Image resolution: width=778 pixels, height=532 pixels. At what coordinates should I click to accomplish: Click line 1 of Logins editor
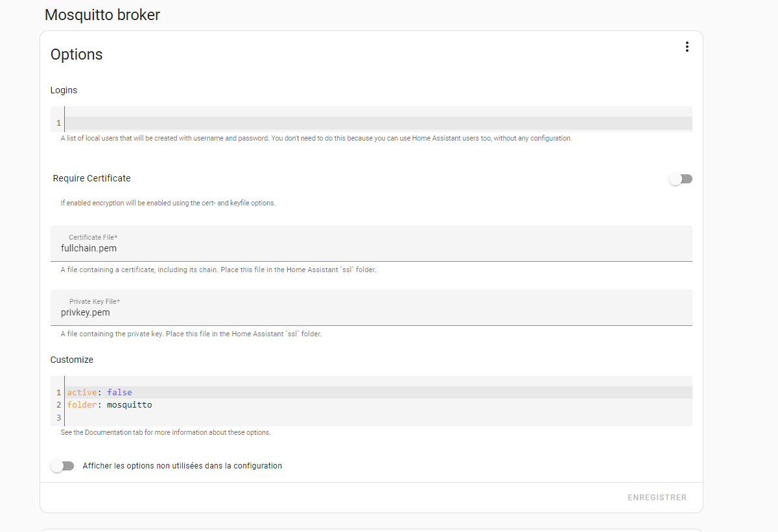click(x=376, y=123)
